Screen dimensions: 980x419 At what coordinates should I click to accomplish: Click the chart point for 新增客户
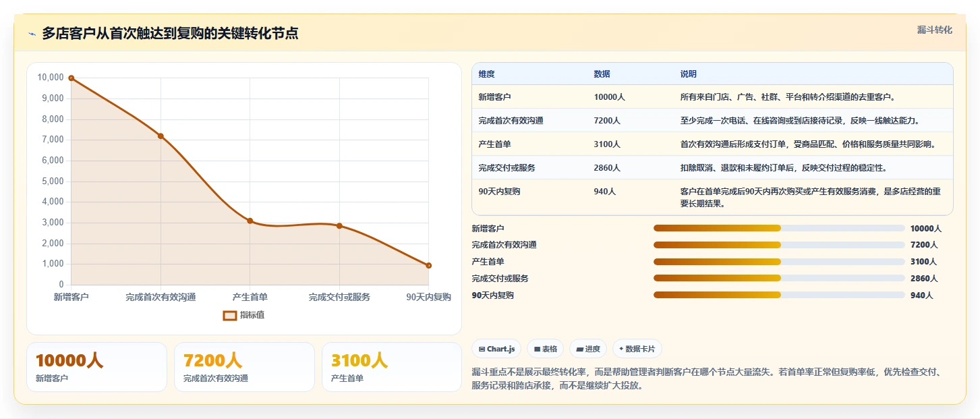[71, 78]
